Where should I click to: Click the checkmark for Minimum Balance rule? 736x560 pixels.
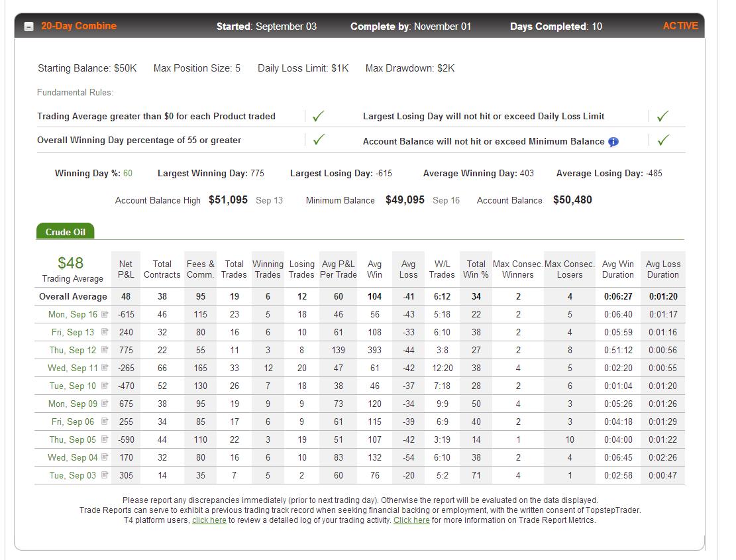pyautogui.click(x=663, y=140)
